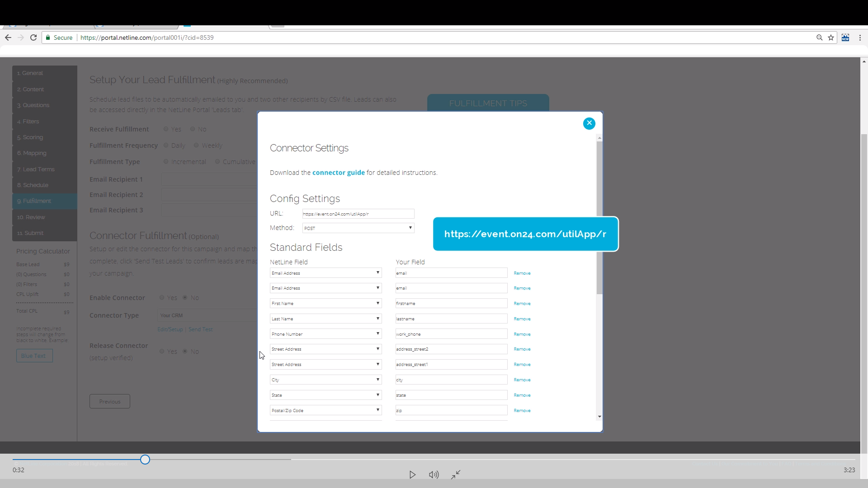Image resolution: width=868 pixels, height=488 pixels.
Task: Open the Postal/Zip Code dropdown
Action: 325,410
